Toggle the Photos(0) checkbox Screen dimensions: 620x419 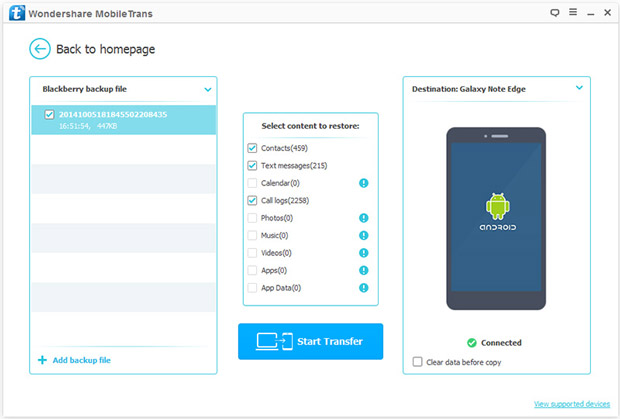252,218
